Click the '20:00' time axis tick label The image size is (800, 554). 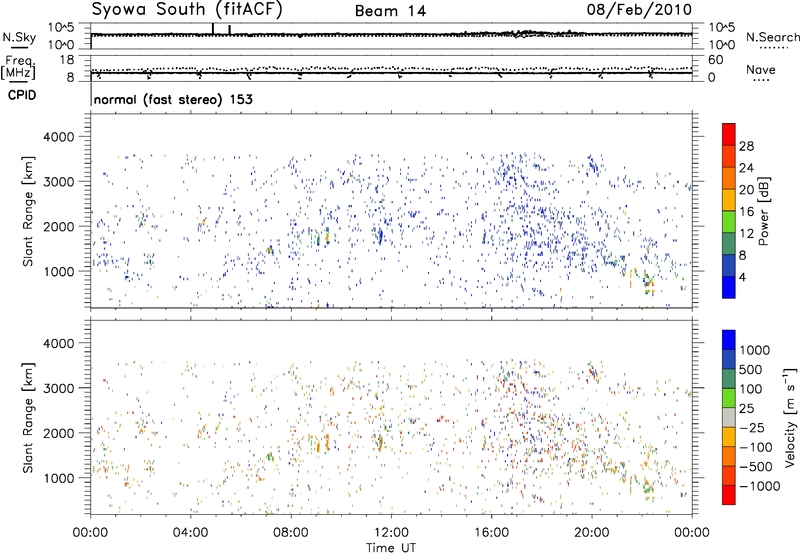592,533
